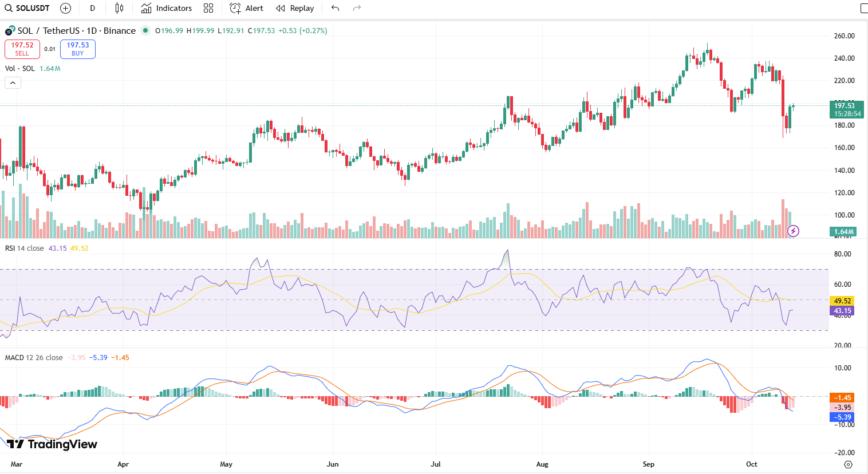The image size is (868, 474).
Task: Open chart settings gear at bottom right
Action: click(847, 465)
